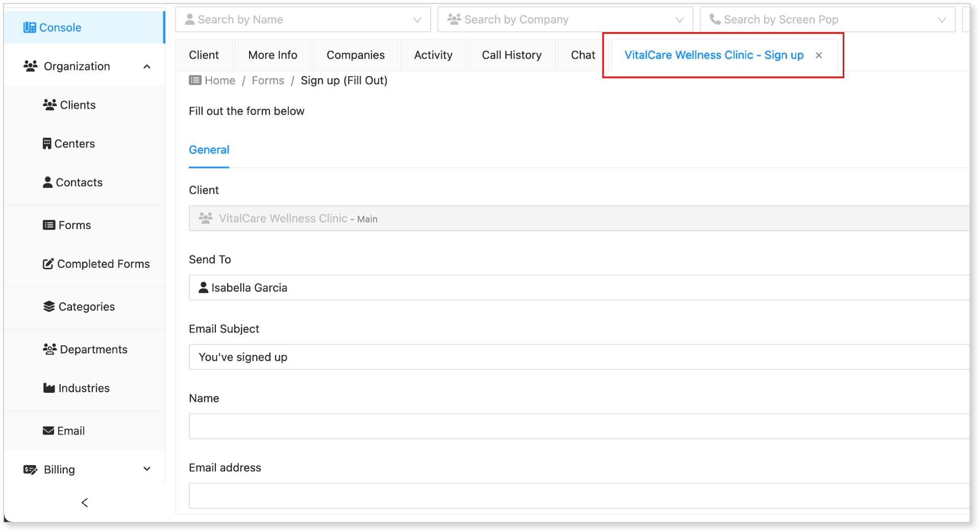Open the Search by Screen Pop dropdown
The height and width of the screenshot is (532, 980).
point(828,20)
